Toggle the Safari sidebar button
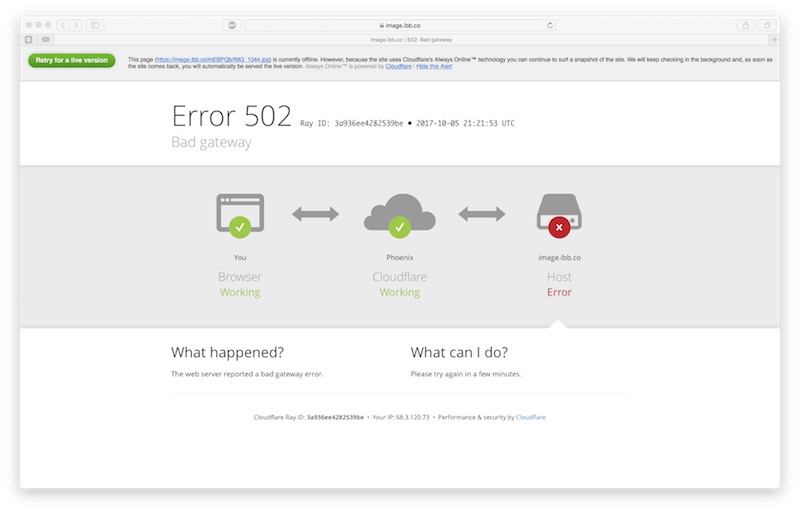Image resolution: width=800 pixels, height=512 pixels. pos(95,25)
